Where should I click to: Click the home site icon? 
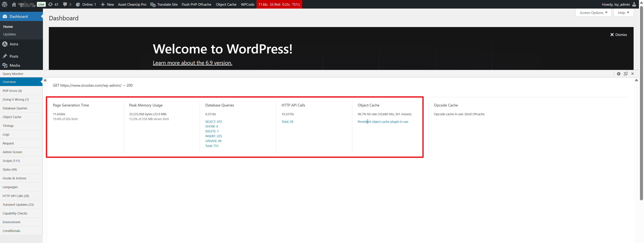tap(14, 4)
